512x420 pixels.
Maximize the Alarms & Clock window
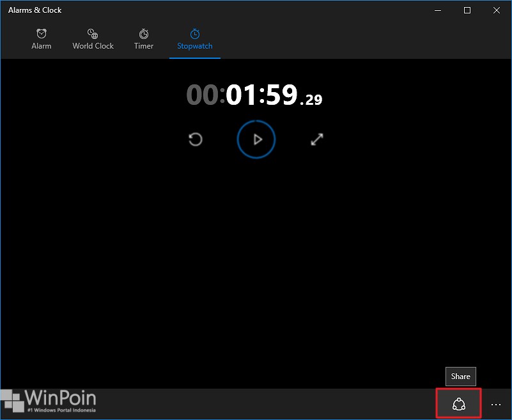click(x=467, y=10)
